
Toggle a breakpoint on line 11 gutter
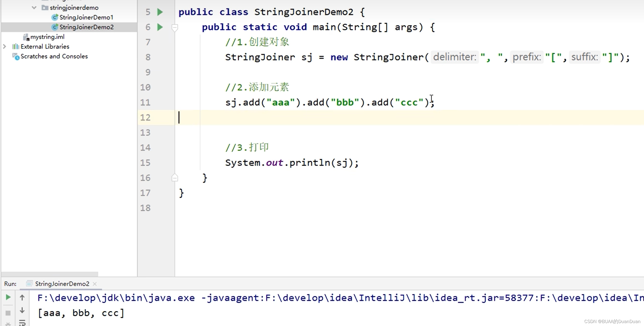coord(165,102)
